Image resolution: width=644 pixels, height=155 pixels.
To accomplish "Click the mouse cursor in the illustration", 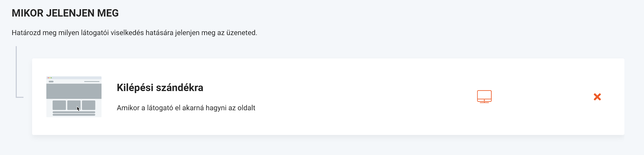I will (x=78, y=109).
